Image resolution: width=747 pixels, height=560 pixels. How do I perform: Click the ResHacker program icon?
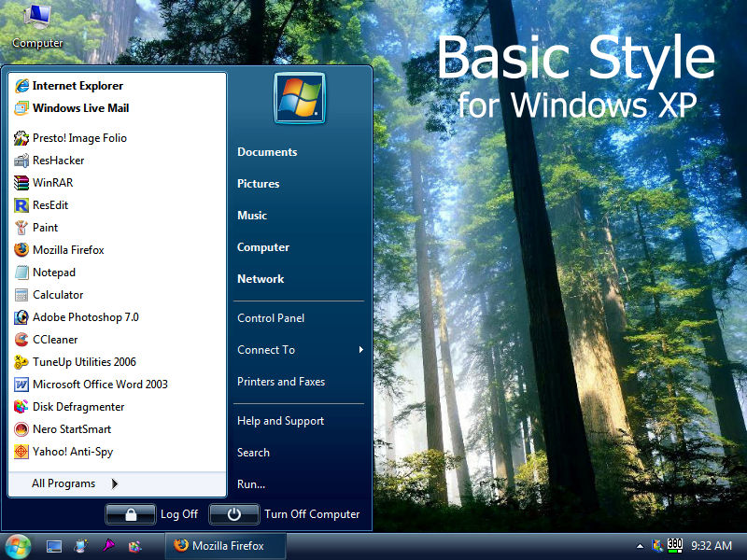[x=21, y=161]
